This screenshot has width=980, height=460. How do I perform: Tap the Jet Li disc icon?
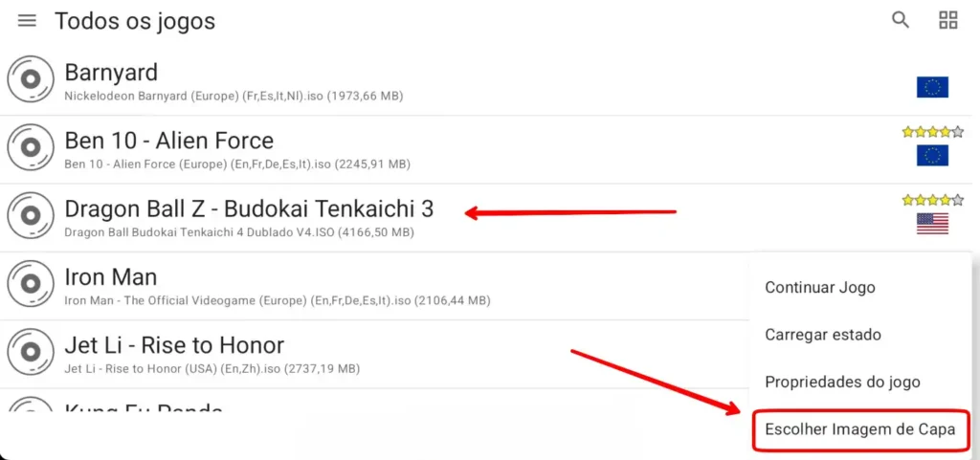(31, 351)
